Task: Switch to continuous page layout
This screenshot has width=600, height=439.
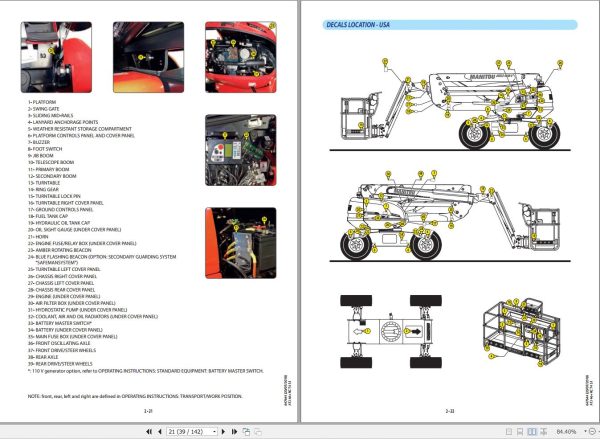Action: (520, 432)
